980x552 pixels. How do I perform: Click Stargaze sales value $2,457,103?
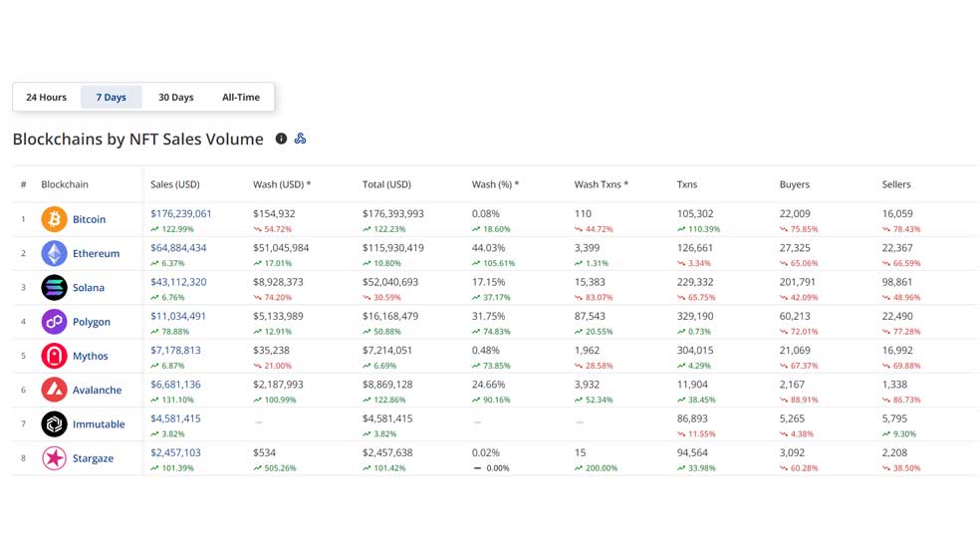coord(175,452)
